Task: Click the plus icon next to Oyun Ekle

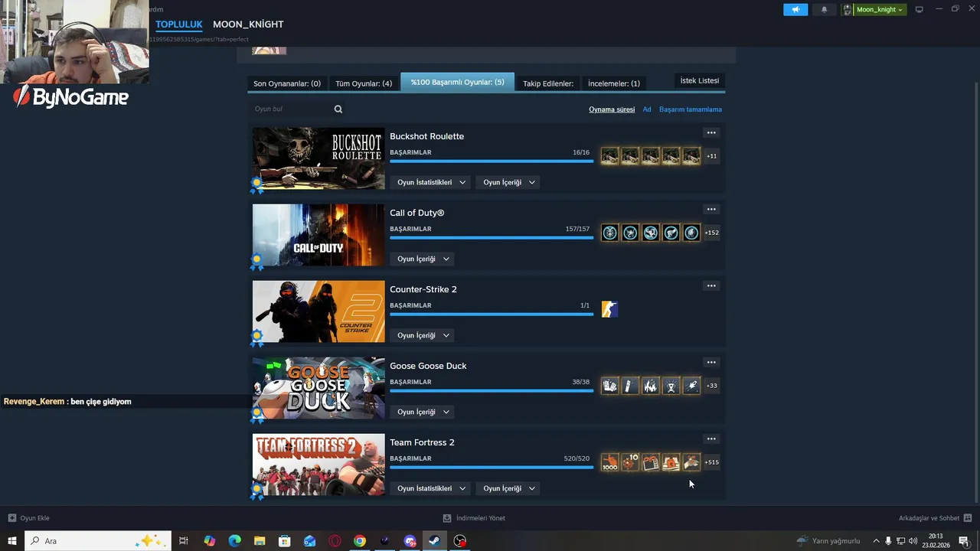Action: tap(11, 518)
